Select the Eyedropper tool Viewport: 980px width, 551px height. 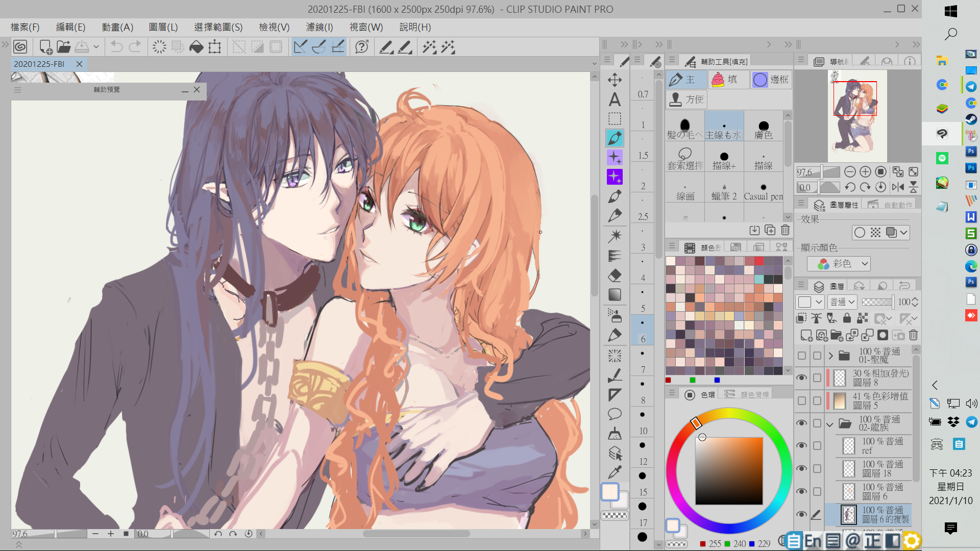tap(615, 472)
